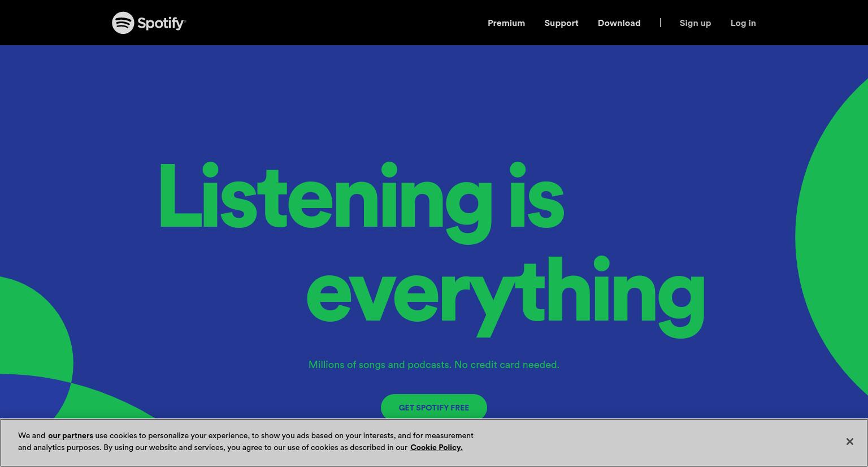Click the Log in link
The width and height of the screenshot is (868, 467).
coord(743,23)
